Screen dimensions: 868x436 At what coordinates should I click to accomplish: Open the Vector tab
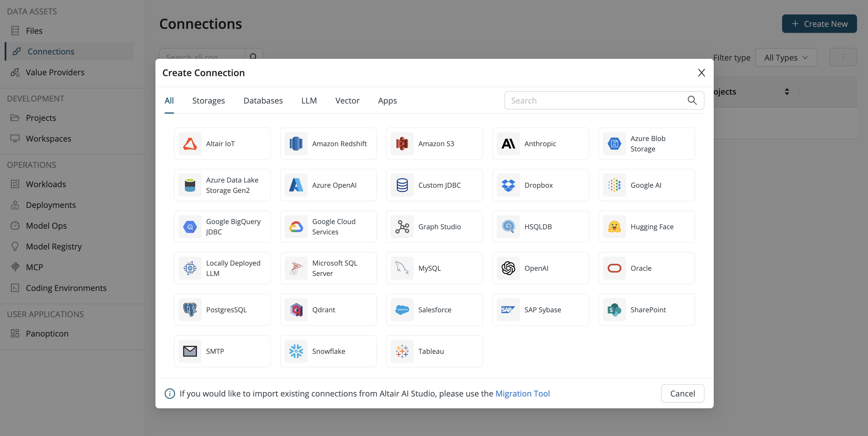click(347, 100)
